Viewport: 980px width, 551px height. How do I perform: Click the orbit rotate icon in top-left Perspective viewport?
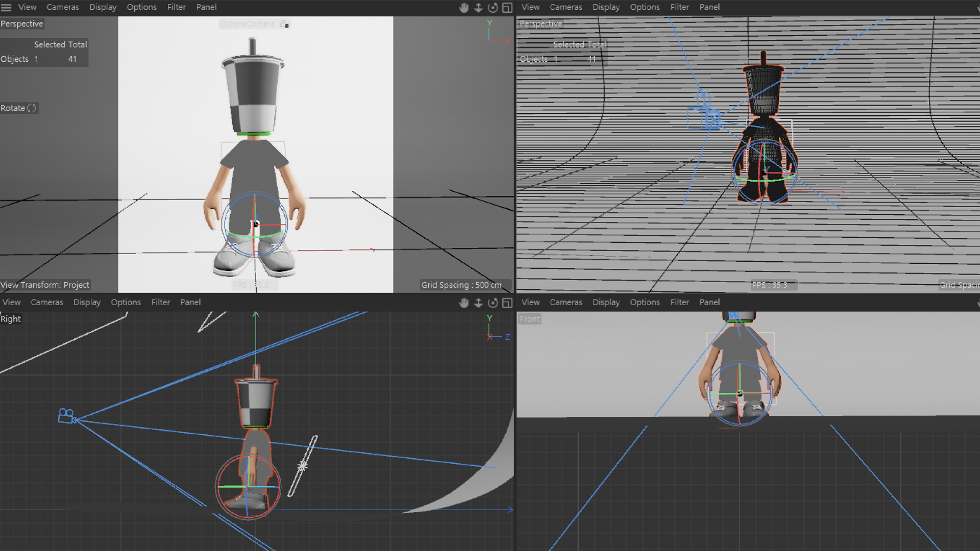[493, 8]
